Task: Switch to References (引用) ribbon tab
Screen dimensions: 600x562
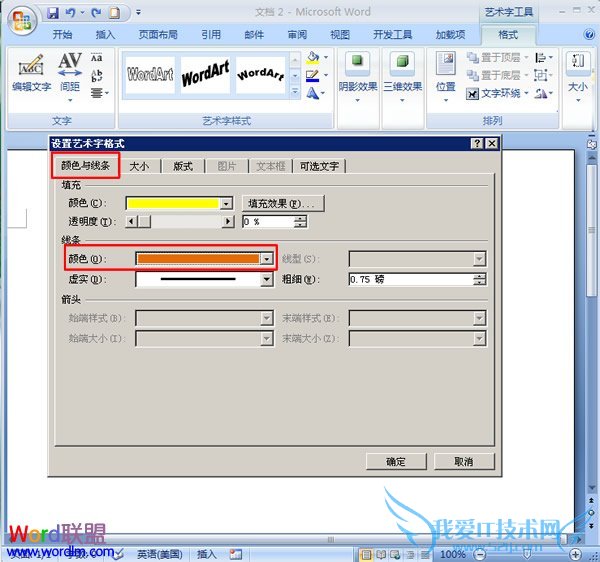Action: 211,35
